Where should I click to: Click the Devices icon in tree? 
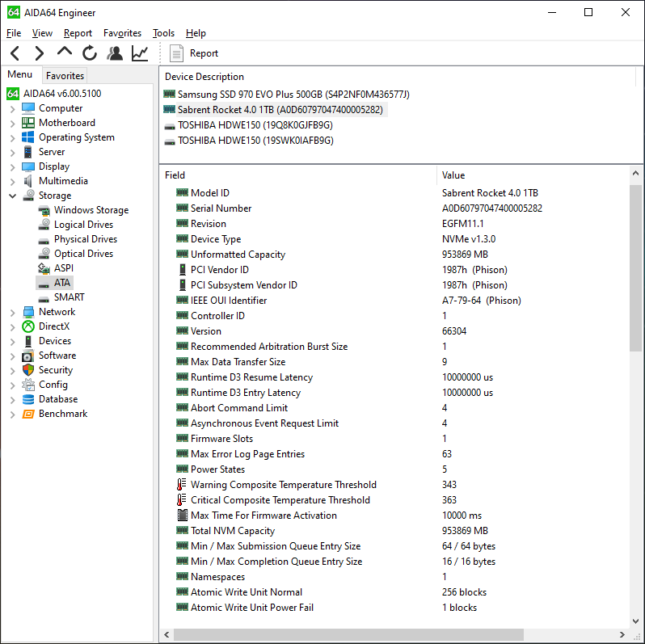[28, 341]
